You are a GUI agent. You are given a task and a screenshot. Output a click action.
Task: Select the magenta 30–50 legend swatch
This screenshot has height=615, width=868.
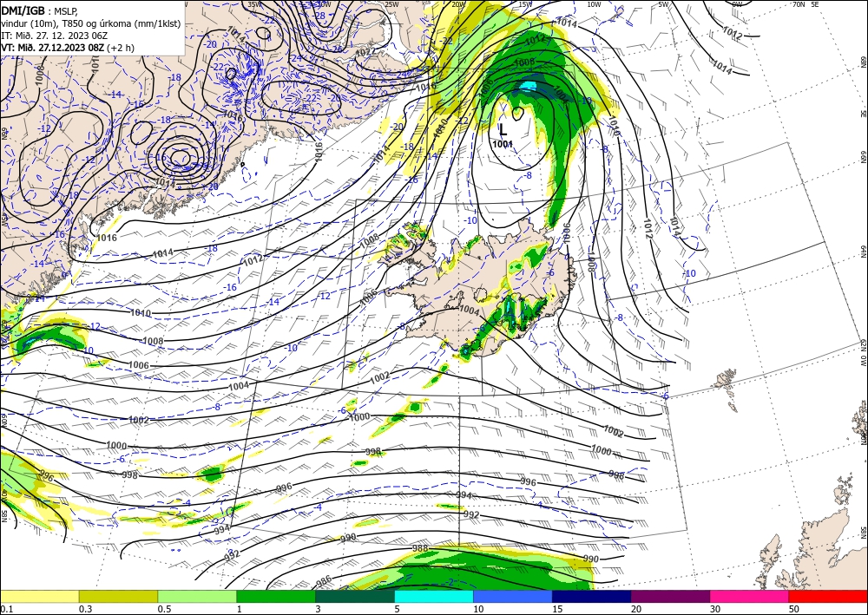750,596
